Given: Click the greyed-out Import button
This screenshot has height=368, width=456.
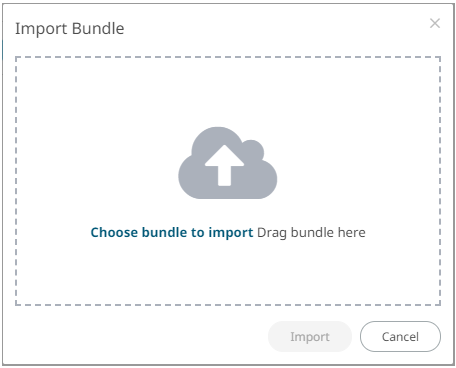Looking at the screenshot, I should pyautogui.click(x=310, y=337).
